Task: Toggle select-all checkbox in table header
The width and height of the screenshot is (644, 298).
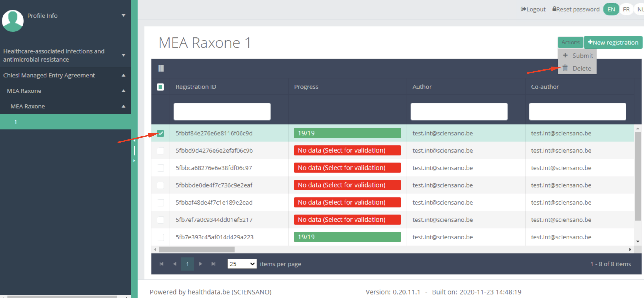Action: tap(160, 87)
